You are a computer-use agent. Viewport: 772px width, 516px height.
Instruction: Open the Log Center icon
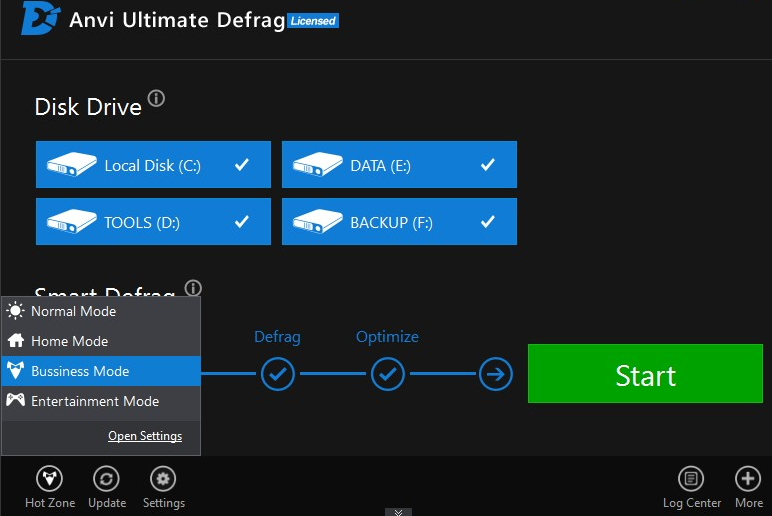coord(691,479)
